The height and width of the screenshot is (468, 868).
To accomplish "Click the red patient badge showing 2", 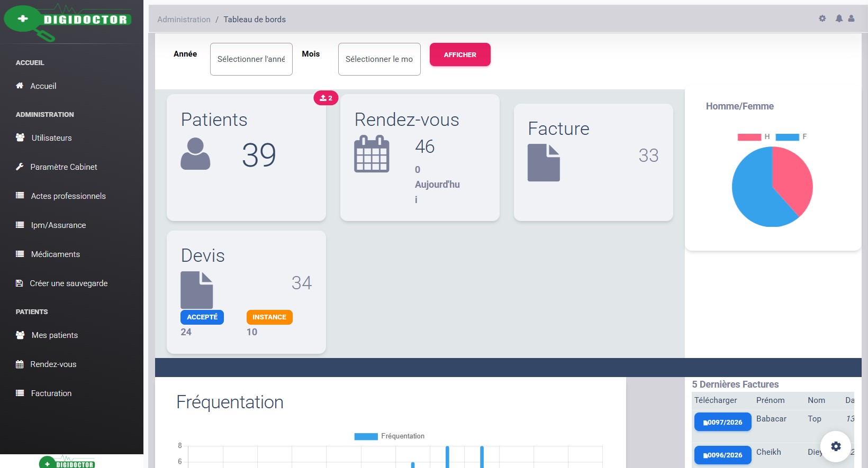I will point(326,98).
